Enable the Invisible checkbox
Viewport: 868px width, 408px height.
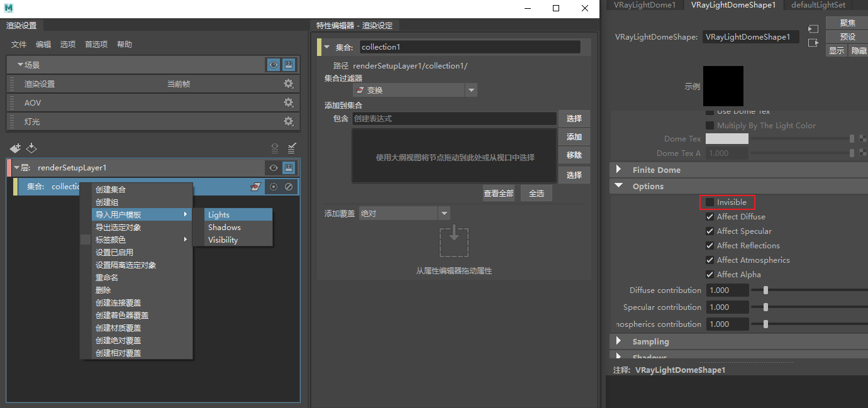click(x=712, y=202)
